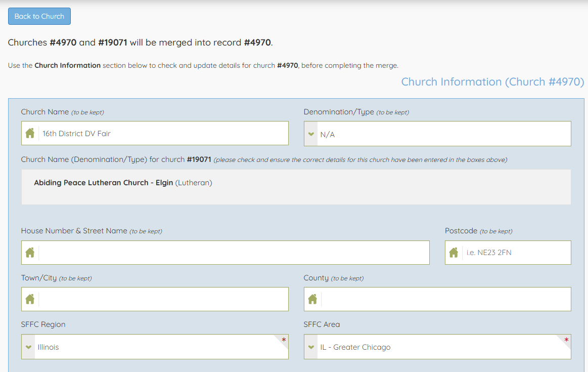Click the house icon in Town/City field
588x372 pixels.
tap(30, 299)
